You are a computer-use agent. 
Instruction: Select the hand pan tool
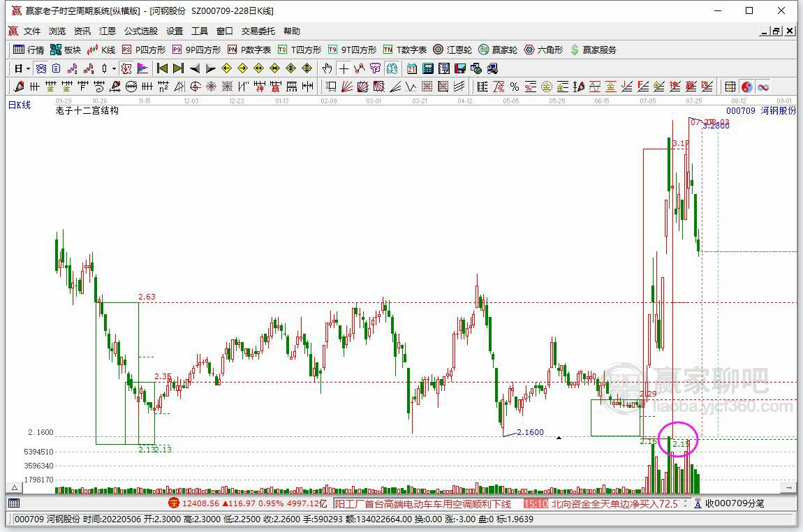coord(327,68)
